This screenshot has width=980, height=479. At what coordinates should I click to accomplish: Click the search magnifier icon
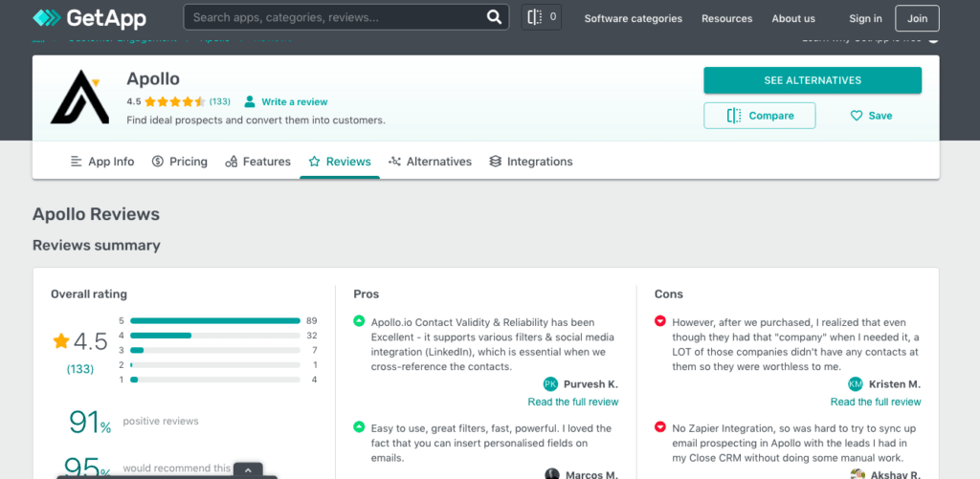494,17
